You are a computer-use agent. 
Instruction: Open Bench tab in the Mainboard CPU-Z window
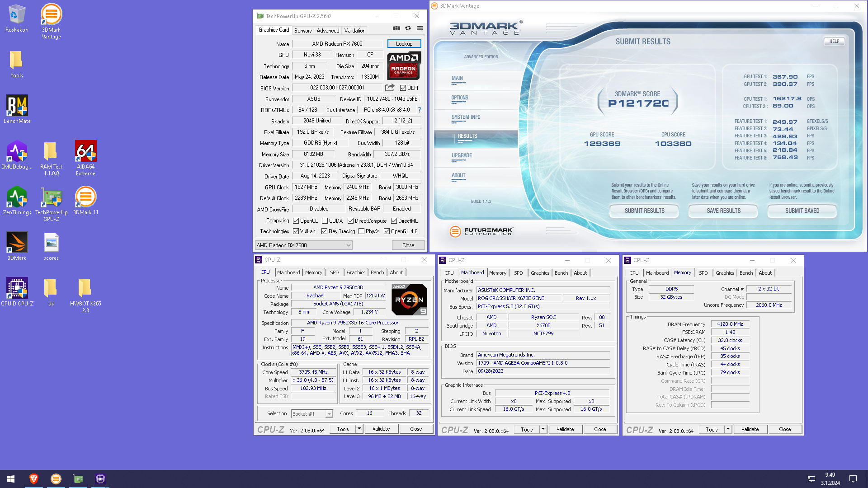[x=561, y=273]
